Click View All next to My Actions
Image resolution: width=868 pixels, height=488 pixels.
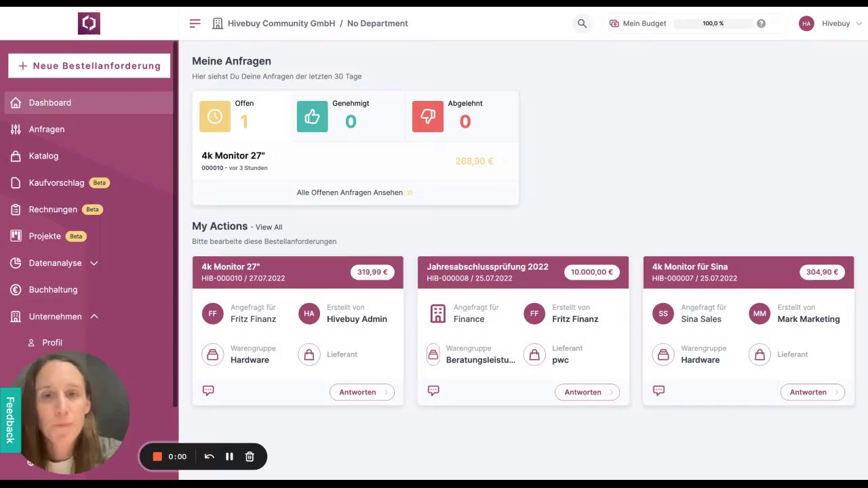click(x=269, y=227)
